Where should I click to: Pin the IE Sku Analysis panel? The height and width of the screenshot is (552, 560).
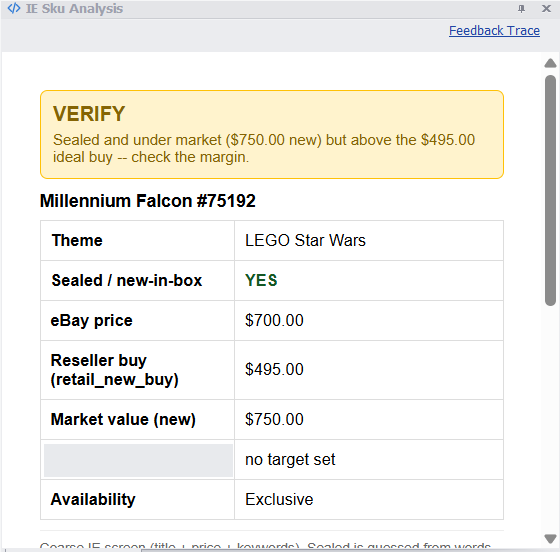point(521,9)
